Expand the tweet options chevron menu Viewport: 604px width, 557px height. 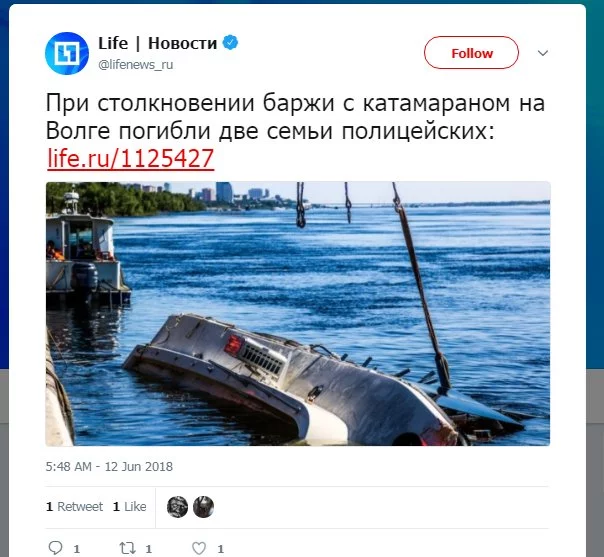click(x=543, y=53)
